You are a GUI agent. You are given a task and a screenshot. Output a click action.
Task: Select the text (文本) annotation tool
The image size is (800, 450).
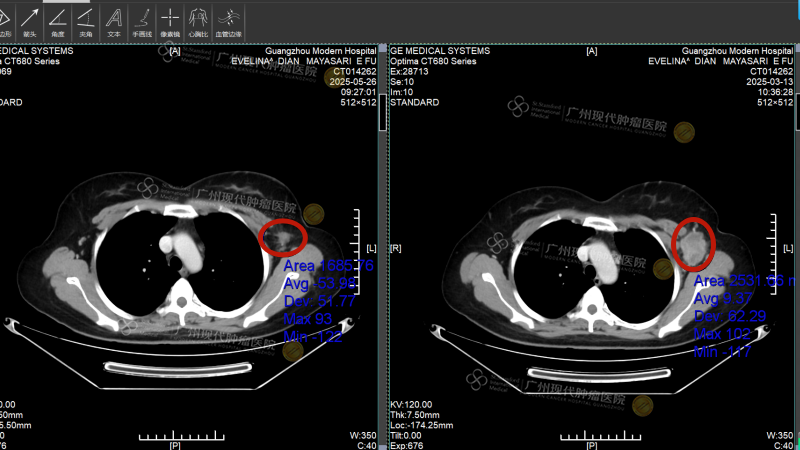[114, 19]
